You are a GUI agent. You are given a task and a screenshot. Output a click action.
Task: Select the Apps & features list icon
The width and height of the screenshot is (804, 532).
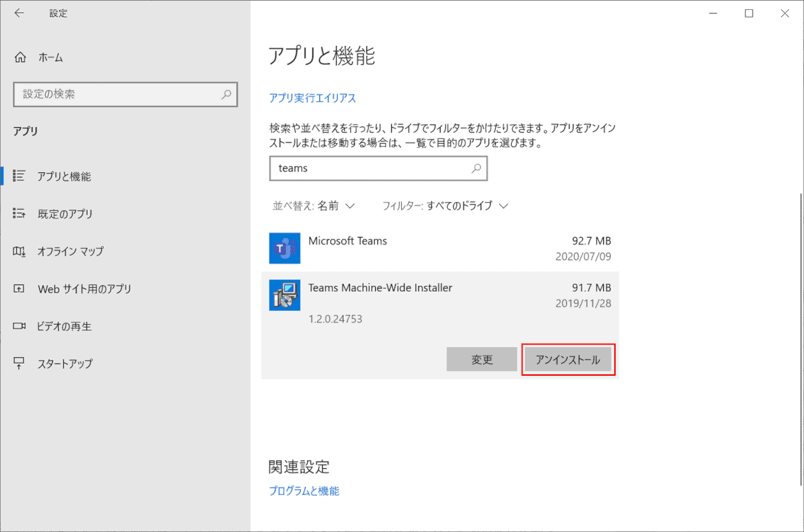19,176
